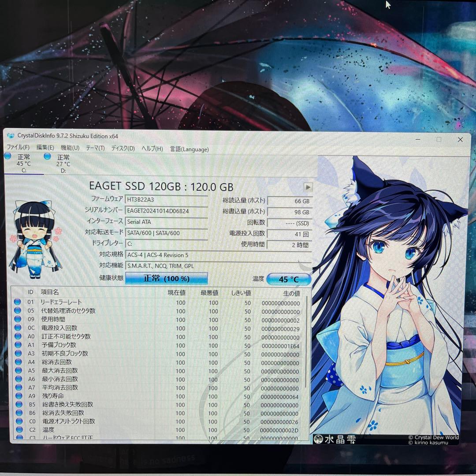
Task: Select the リードエラーレート attribute name
Action: click(x=61, y=302)
